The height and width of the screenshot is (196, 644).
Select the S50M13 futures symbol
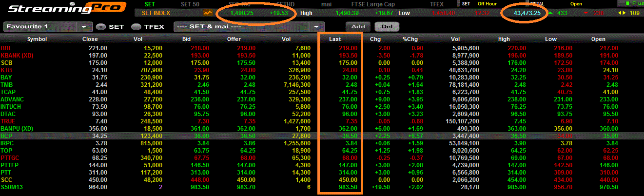(12, 187)
